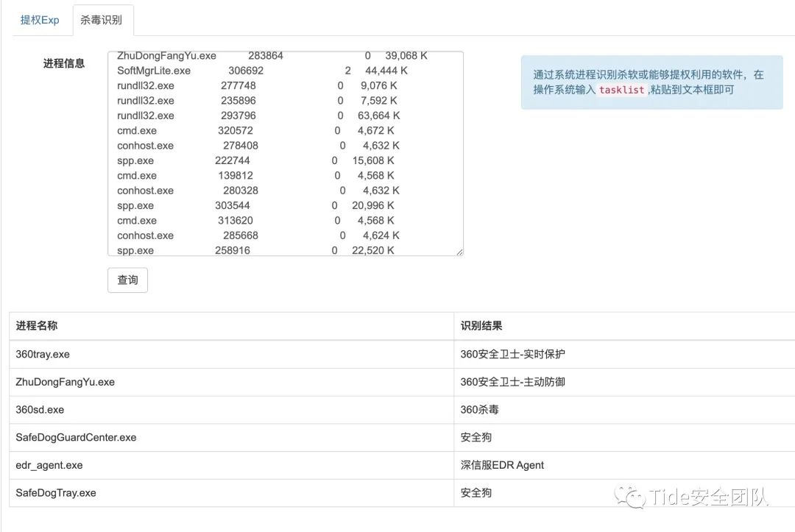Click the conhost.exe 280328 line
This screenshot has height=532, width=795.
click(258, 191)
